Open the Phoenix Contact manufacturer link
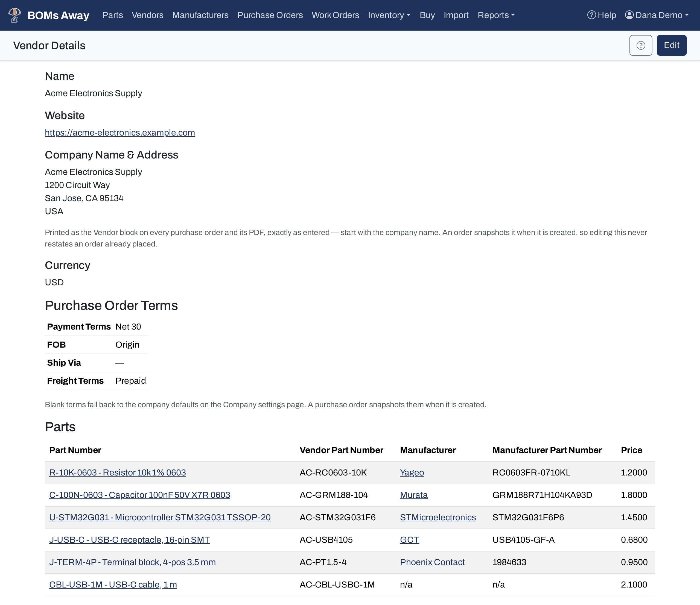The image size is (700, 605). [432, 562]
